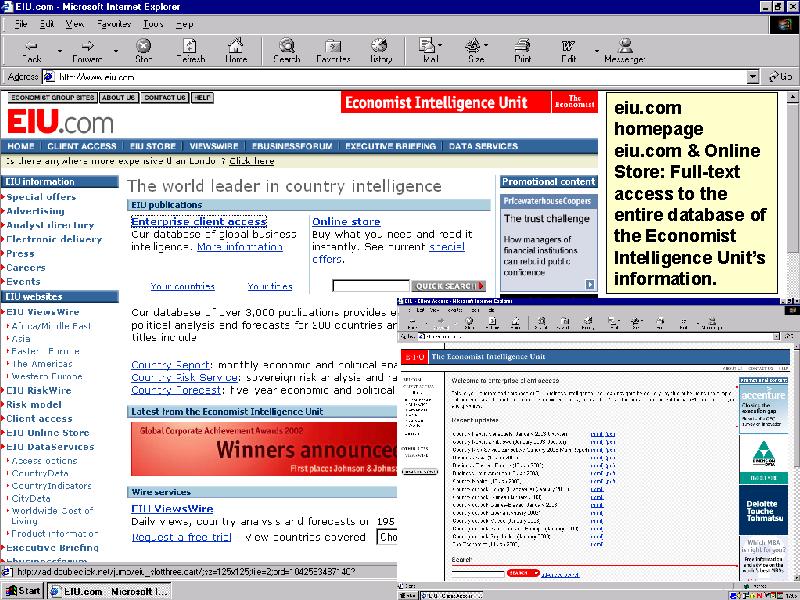This screenshot has height=600, width=800.
Task: Click the page scrollbar up arrow
Action: coord(793,96)
